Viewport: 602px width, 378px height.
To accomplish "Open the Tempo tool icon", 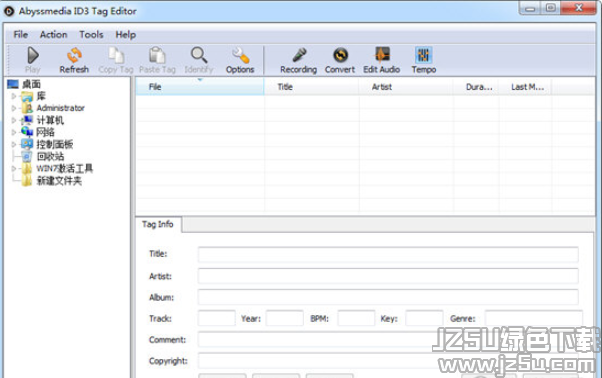I will click(x=423, y=56).
